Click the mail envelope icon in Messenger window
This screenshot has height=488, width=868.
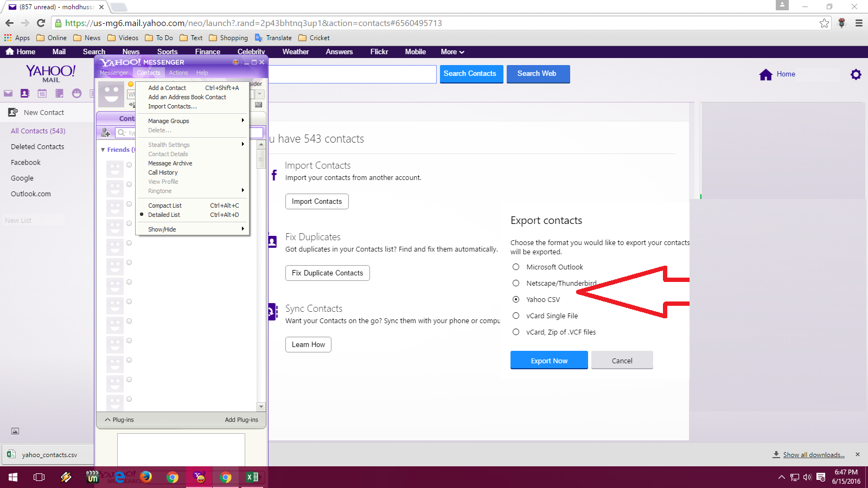(x=259, y=105)
